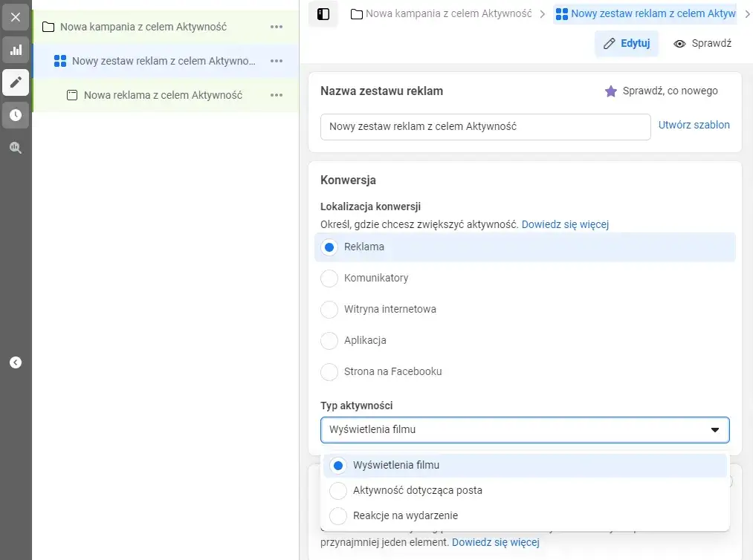The width and height of the screenshot is (753, 560).
Task: Choose Witryna internetowa as conversion location
Action: point(329,309)
